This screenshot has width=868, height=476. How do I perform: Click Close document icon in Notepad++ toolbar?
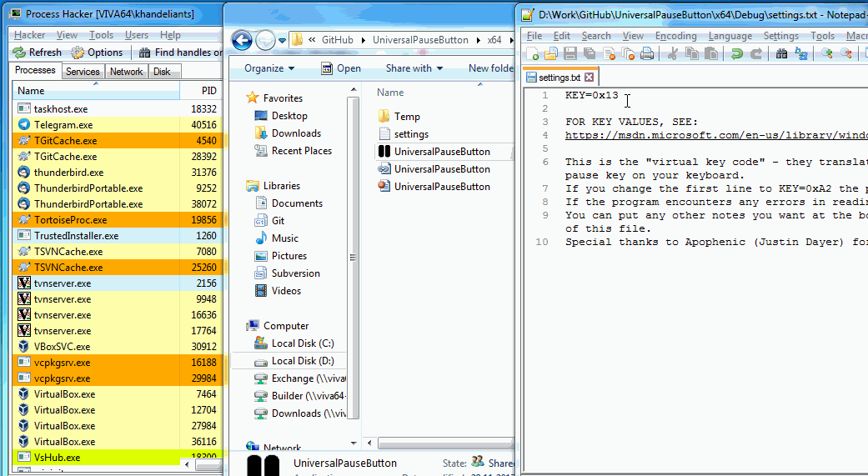[609, 53]
